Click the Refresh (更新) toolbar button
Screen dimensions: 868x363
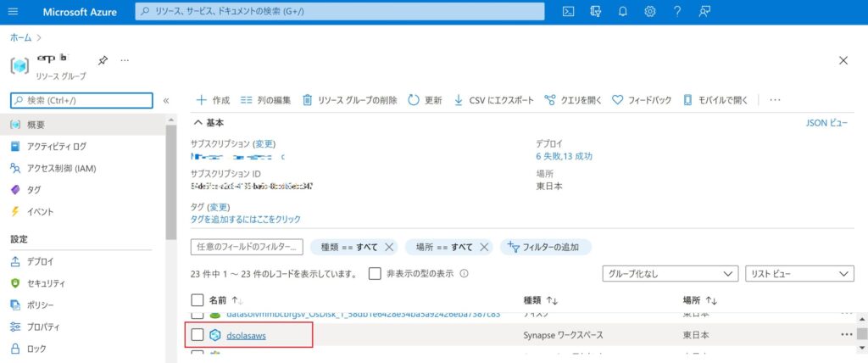(425, 100)
